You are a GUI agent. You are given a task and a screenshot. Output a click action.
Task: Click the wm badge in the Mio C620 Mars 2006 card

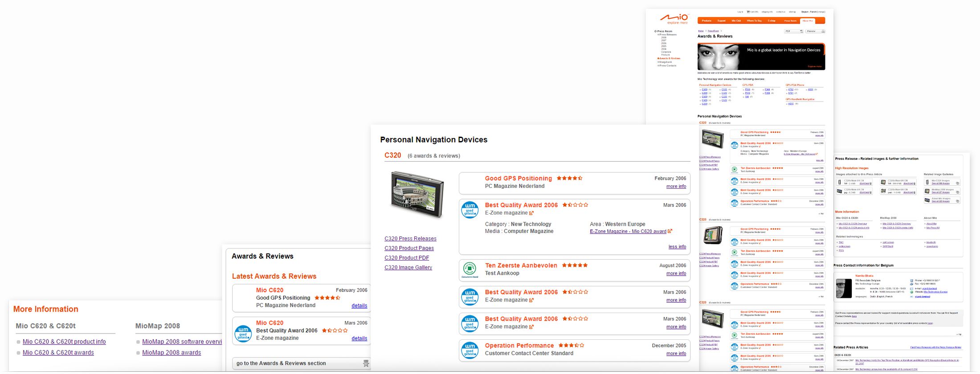tap(243, 333)
